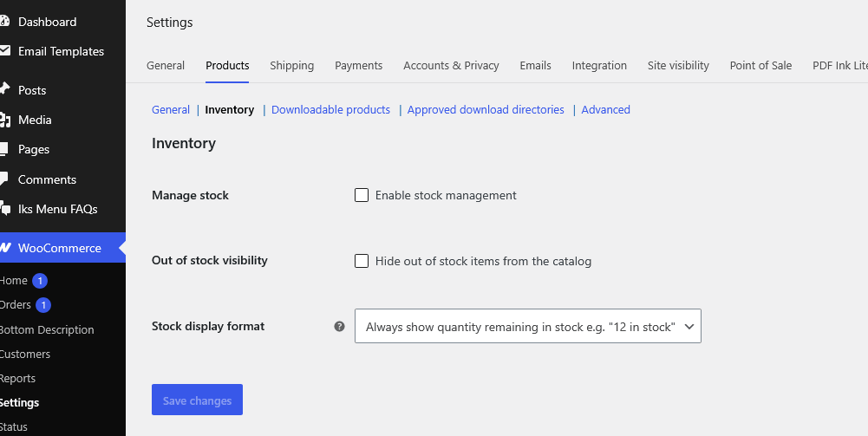868x436 pixels.
Task: Click the General sub-section link
Action: click(x=171, y=109)
